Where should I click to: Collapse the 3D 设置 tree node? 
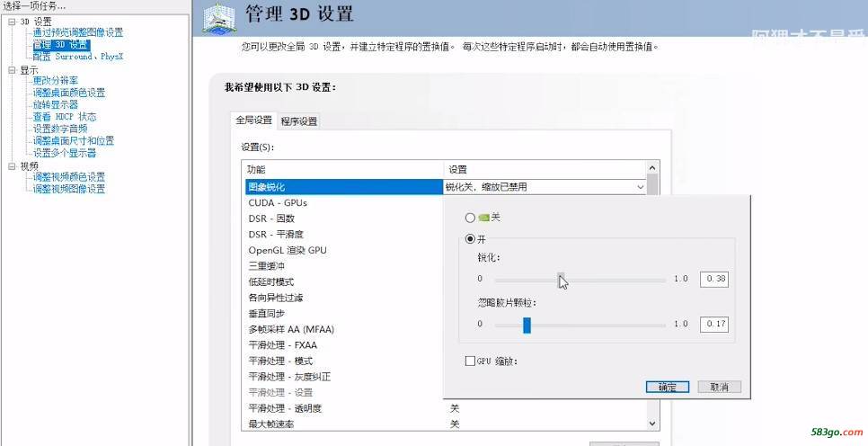(13, 22)
